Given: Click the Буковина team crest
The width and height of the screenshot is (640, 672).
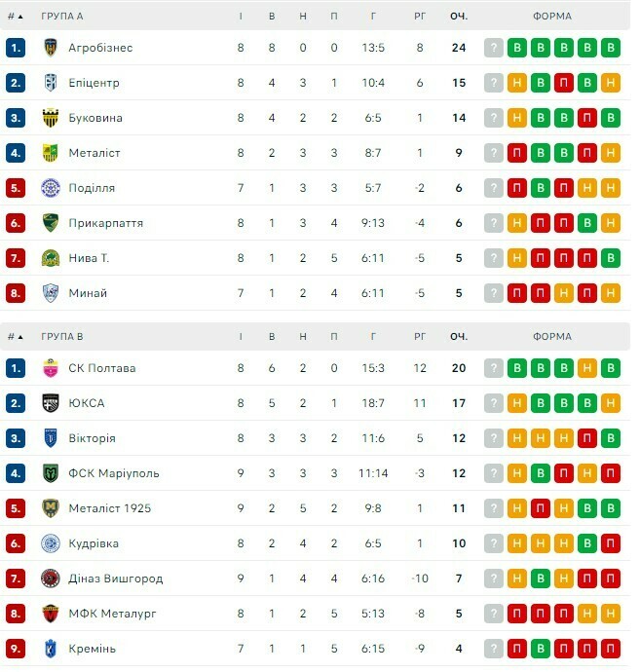Looking at the screenshot, I should coord(51,118).
